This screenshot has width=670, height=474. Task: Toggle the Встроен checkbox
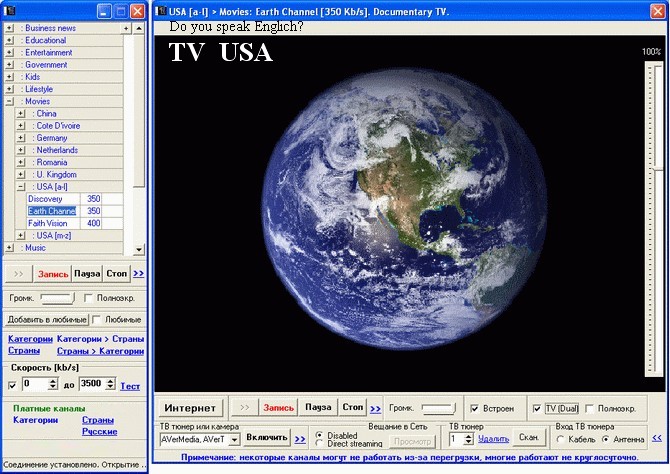coord(474,409)
